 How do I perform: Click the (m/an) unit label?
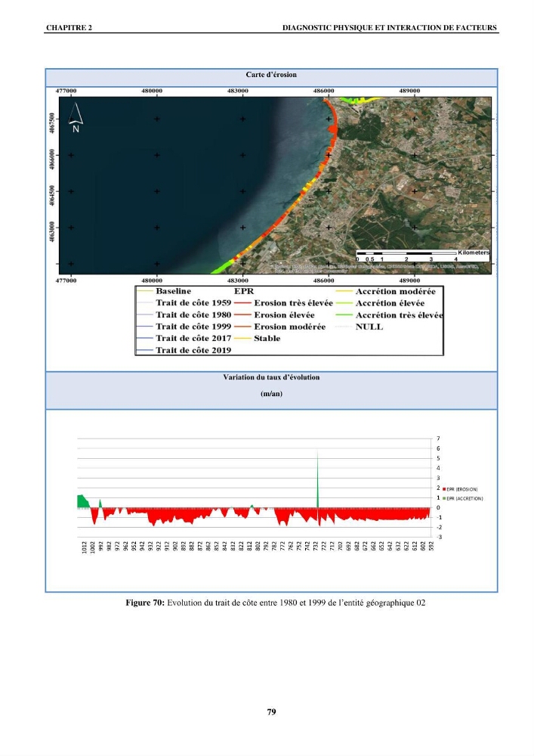pyautogui.click(x=271, y=394)
